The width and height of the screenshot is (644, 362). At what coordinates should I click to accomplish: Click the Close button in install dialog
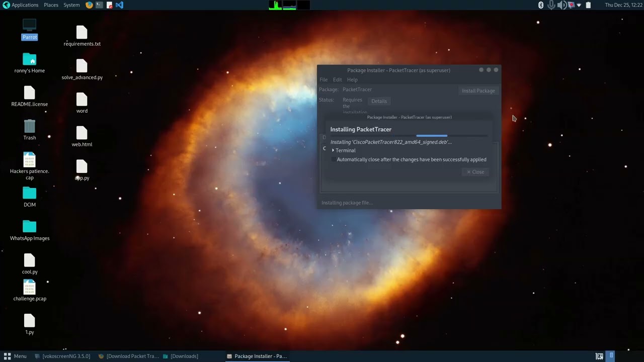click(x=475, y=172)
